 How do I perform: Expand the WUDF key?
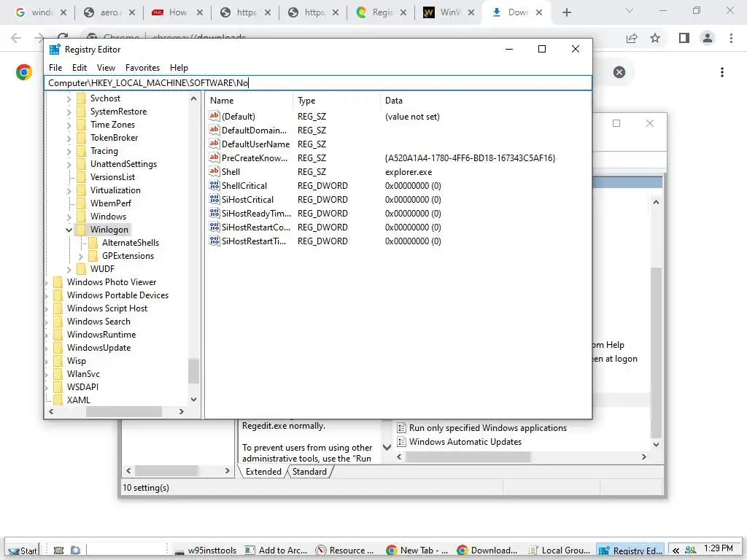69,270
